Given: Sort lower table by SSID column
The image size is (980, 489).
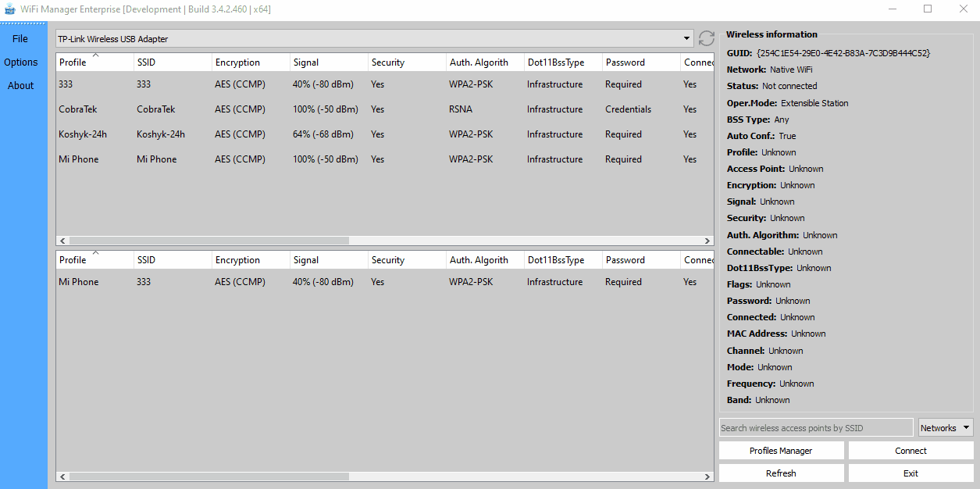Looking at the screenshot, I should 173,259.
